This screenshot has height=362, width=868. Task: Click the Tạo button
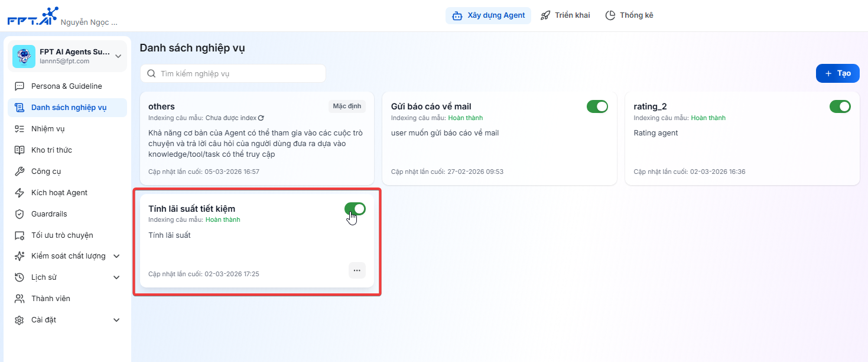pos(837,73)
